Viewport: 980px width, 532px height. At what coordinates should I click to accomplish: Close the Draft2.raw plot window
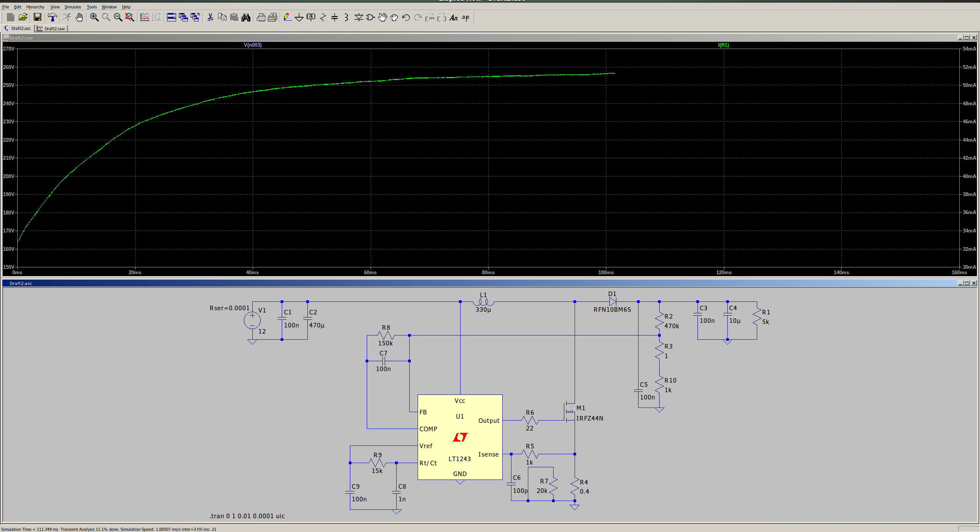(974, 38)
